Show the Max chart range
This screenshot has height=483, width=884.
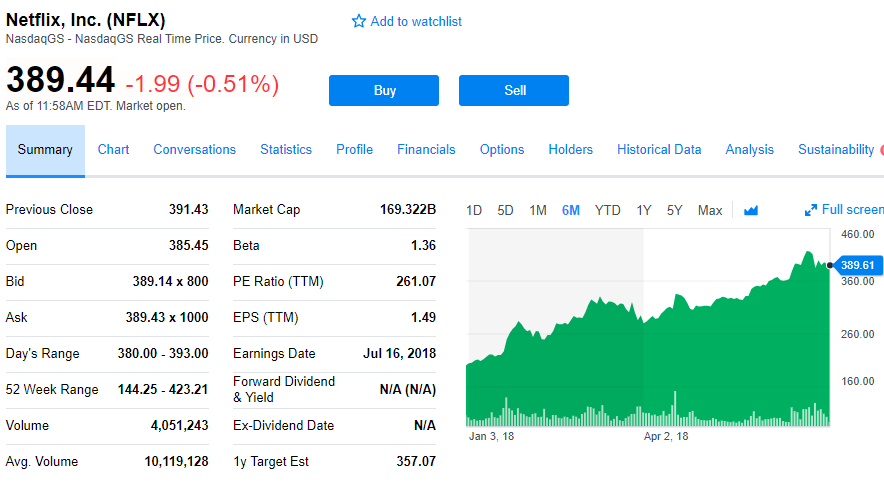pos(710,210)
